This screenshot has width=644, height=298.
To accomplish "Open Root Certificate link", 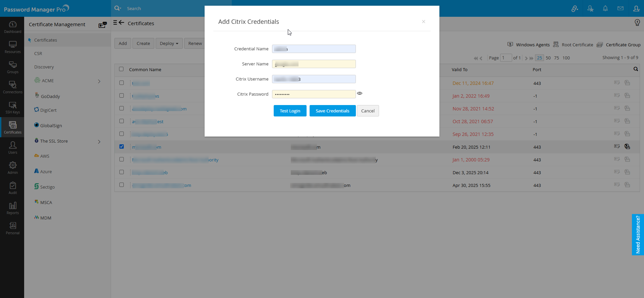I will pyautogui.click(x=577, y=45).
